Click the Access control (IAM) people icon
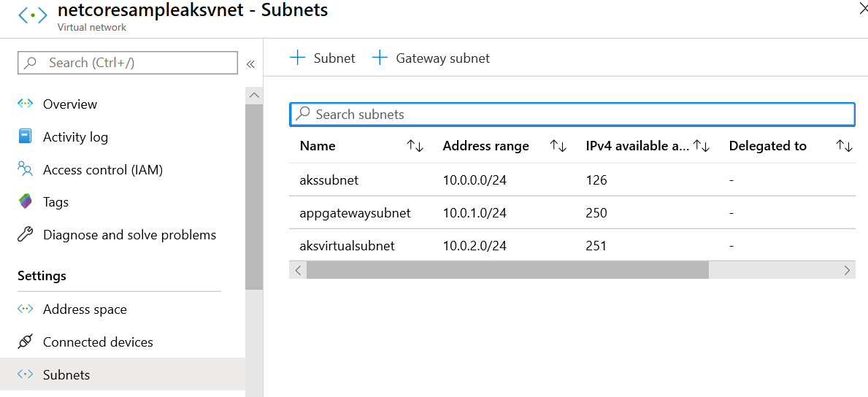868x397 pixels. [x=26, y=169]
